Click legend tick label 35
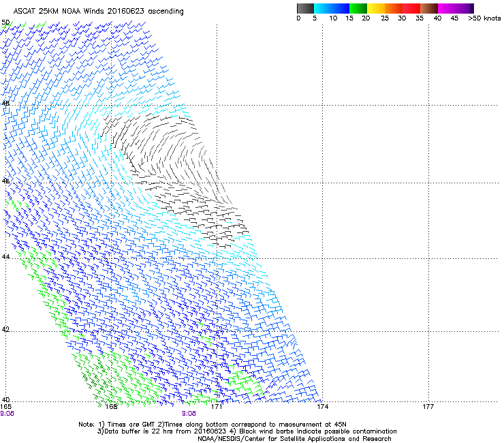This screenshot has width=504, height=443. pos(420,18)
